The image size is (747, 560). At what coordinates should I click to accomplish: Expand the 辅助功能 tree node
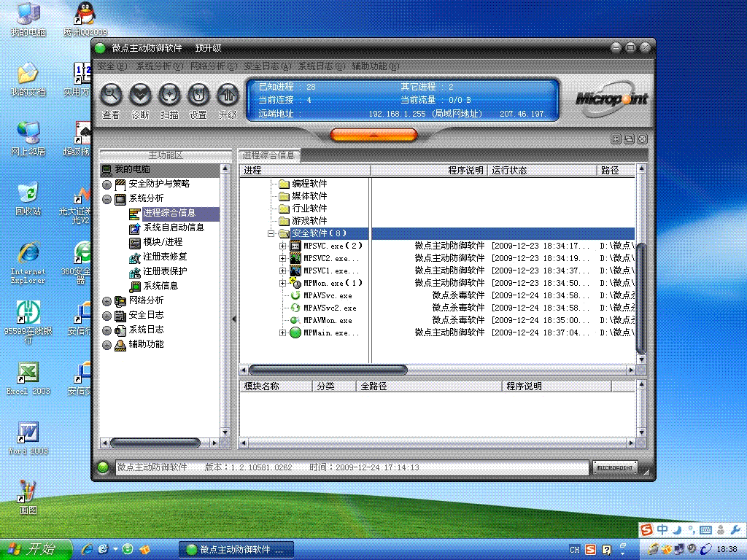pyautogui.click(x=107, y=345)
